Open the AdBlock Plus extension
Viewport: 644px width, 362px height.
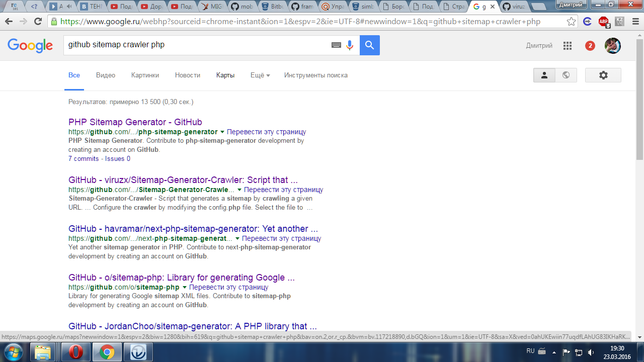[x=603, y=22]
